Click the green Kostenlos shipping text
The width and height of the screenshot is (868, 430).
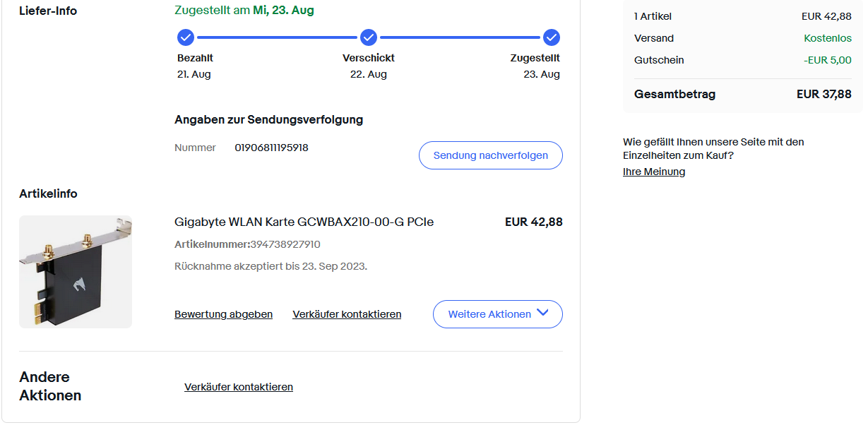827,38
